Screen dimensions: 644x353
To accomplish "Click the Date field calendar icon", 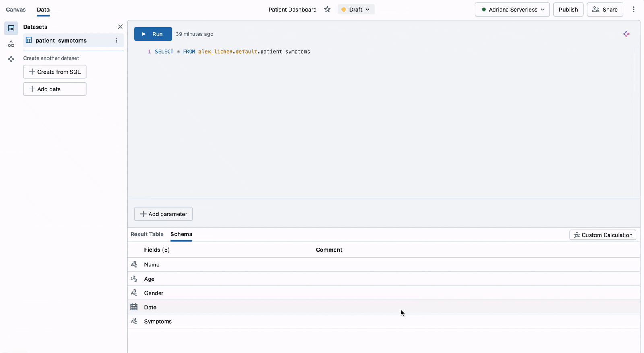I will (134, 307).
